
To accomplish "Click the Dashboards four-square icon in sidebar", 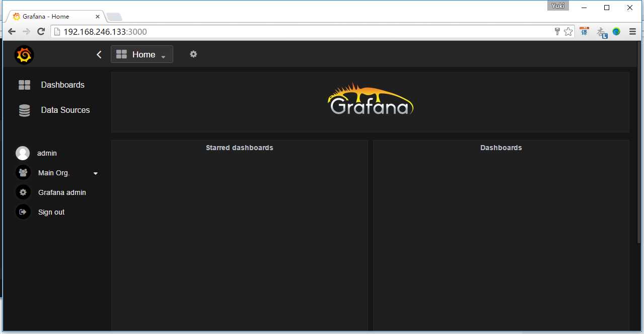I will (x=24, y=85).
